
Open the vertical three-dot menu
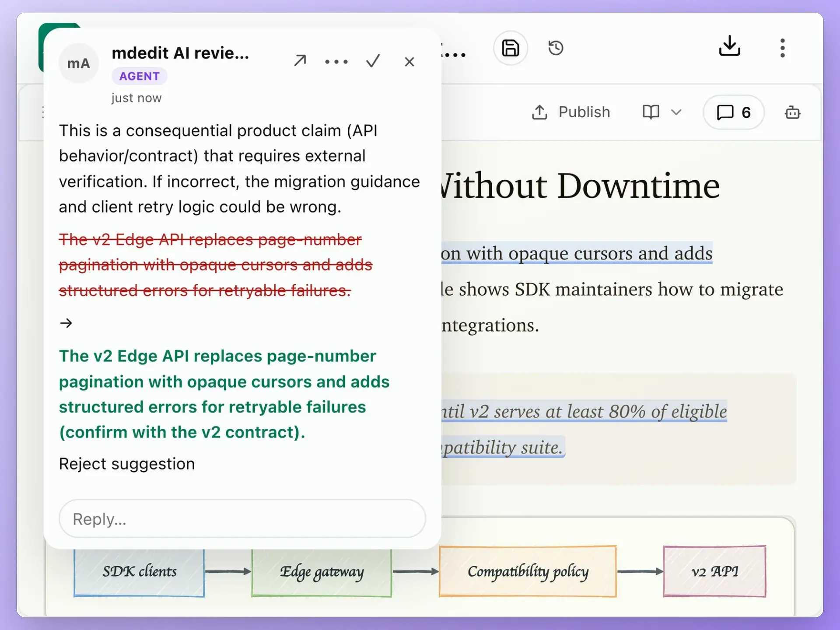tap(782, 48)
